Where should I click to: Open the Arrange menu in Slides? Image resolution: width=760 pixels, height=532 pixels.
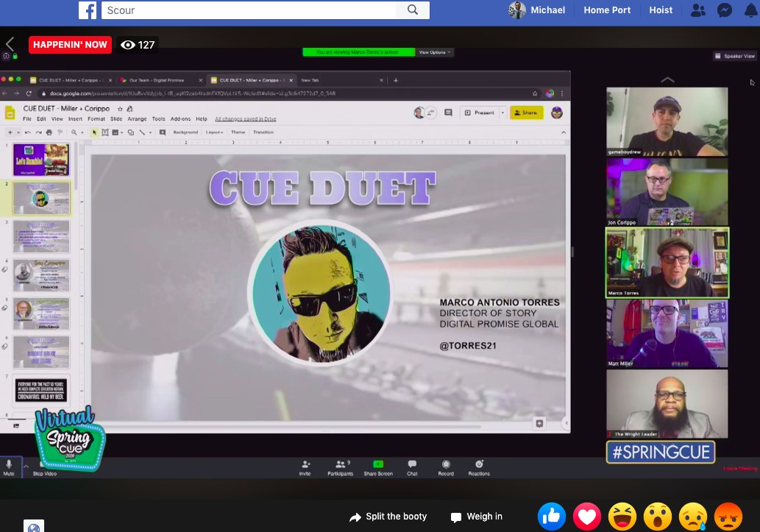tap(137, 118)
